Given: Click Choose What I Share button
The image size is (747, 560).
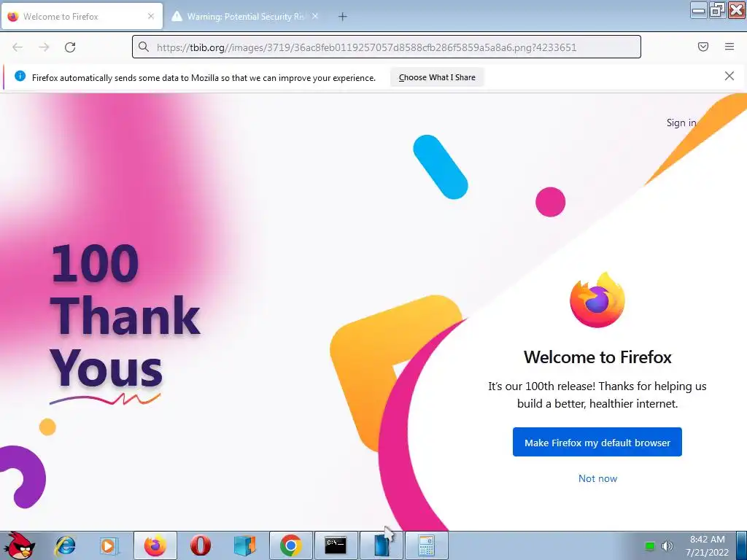Looking at the screenshot, I should (x=437, y=77).
